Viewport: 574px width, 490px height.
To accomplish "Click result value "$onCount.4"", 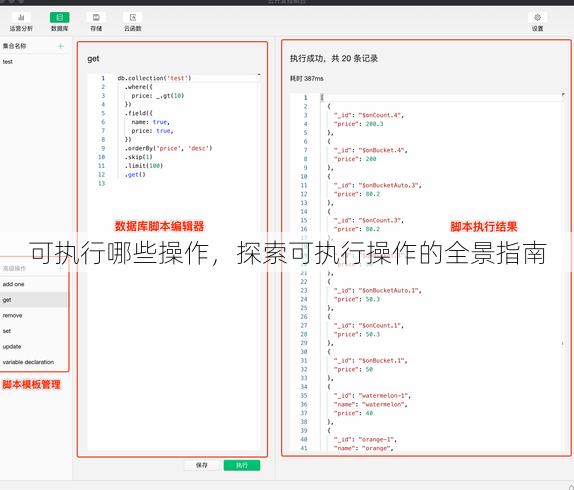I will pos(381,115).
